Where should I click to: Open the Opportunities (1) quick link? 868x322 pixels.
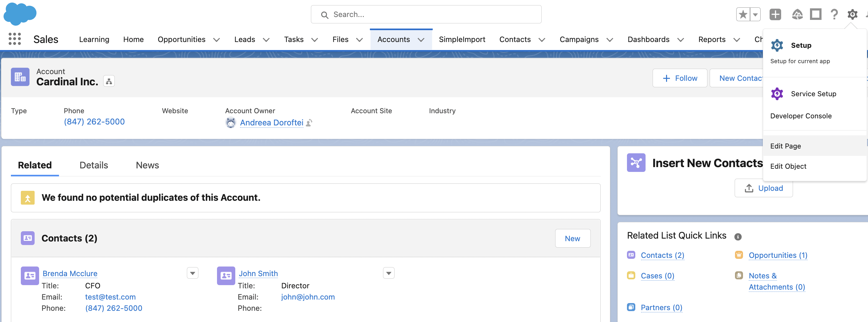tap(778, 255)
